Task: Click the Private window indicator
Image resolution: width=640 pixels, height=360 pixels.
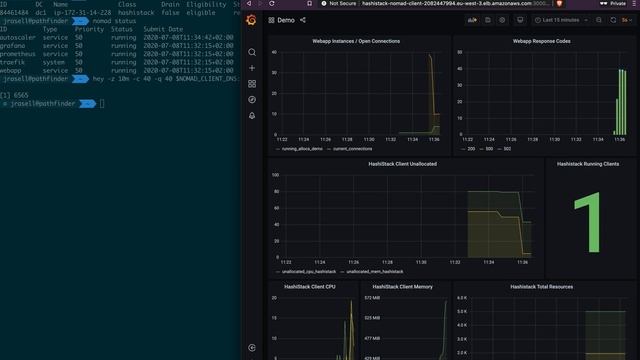Action: pyautogui.click(x=613, y=3)
